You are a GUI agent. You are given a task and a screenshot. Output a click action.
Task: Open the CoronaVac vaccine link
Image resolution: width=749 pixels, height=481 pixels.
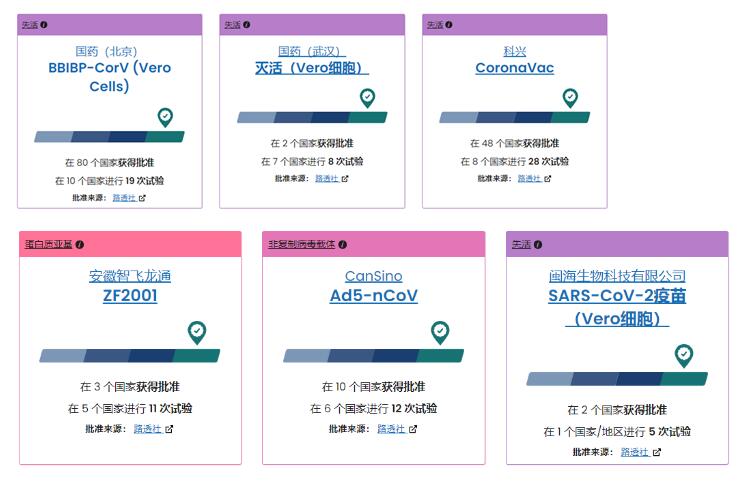pyautogui.click(x=514, y=68)
